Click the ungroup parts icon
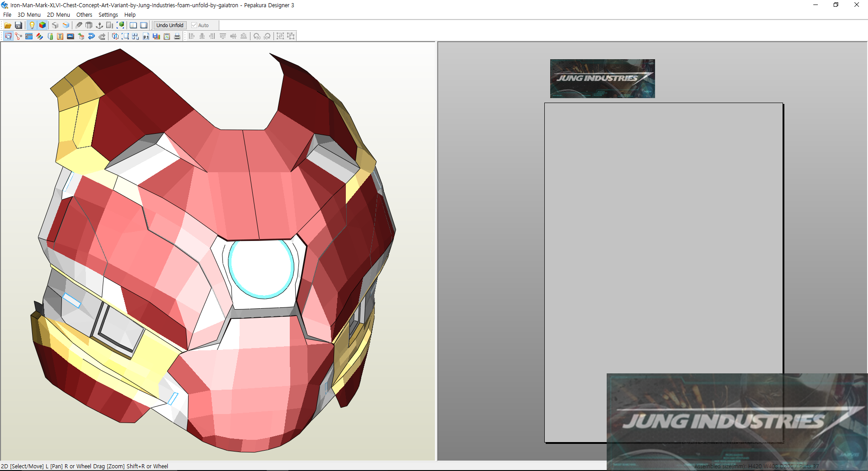The image size is (868, 471). pos(291,36)
